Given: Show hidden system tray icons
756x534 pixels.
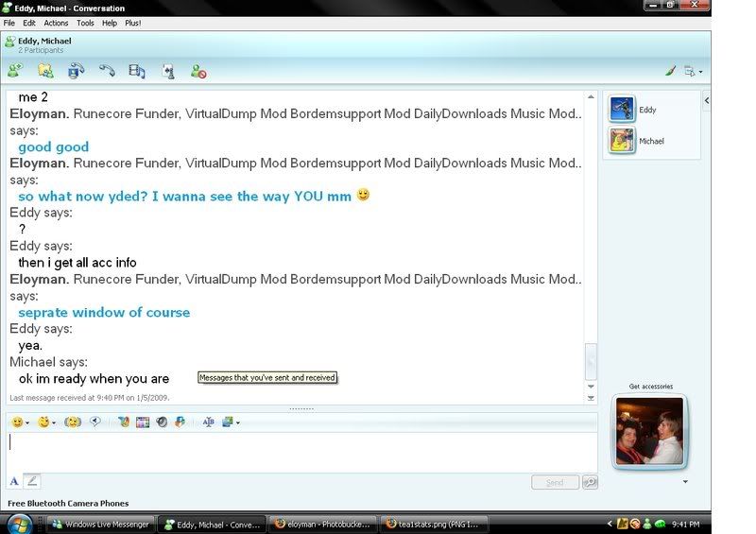Looking at the screenshot, I should coord(610,524).
